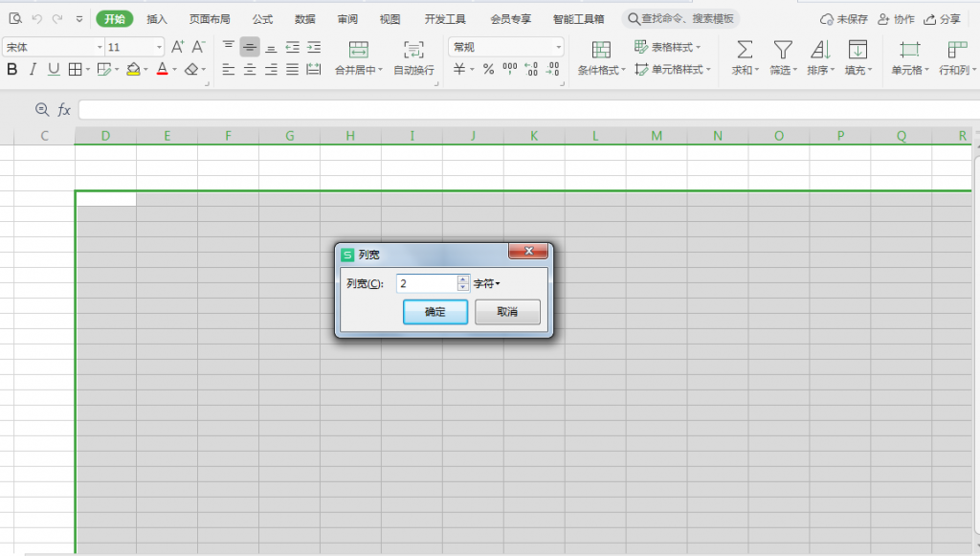This screenshot has width=980, height=556.
Task: Switch to the Formulas tab
Action: tap(262, 19)
